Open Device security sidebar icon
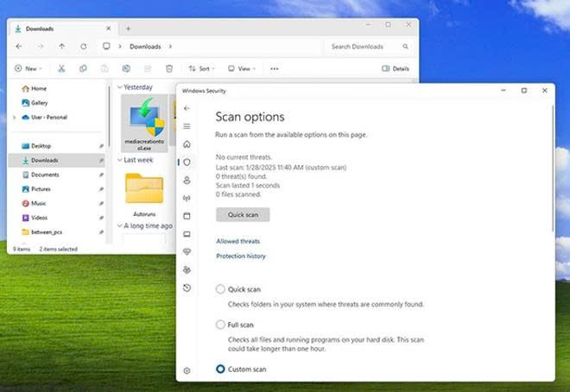The width and height of the screenshot is (570, 392). 187,234
